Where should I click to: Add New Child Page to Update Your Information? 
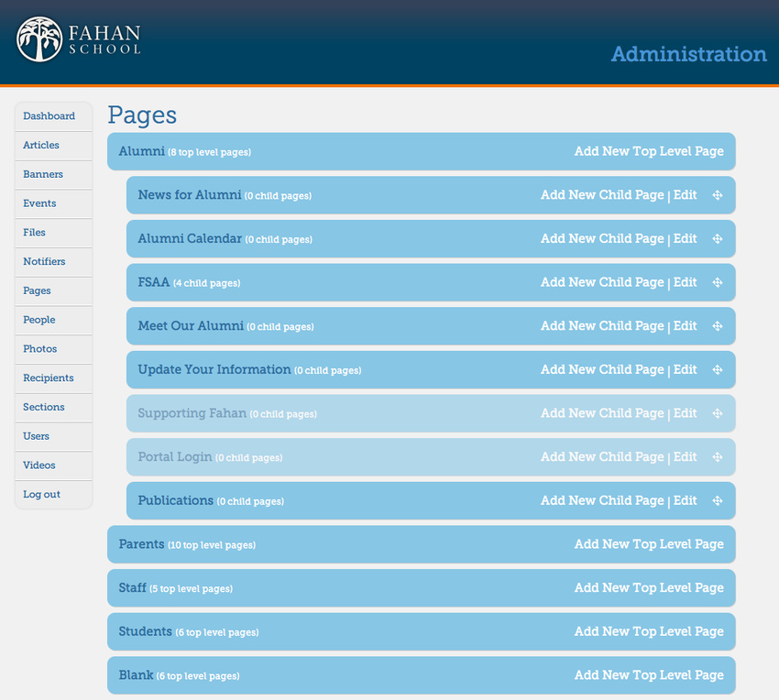point(602,370)
